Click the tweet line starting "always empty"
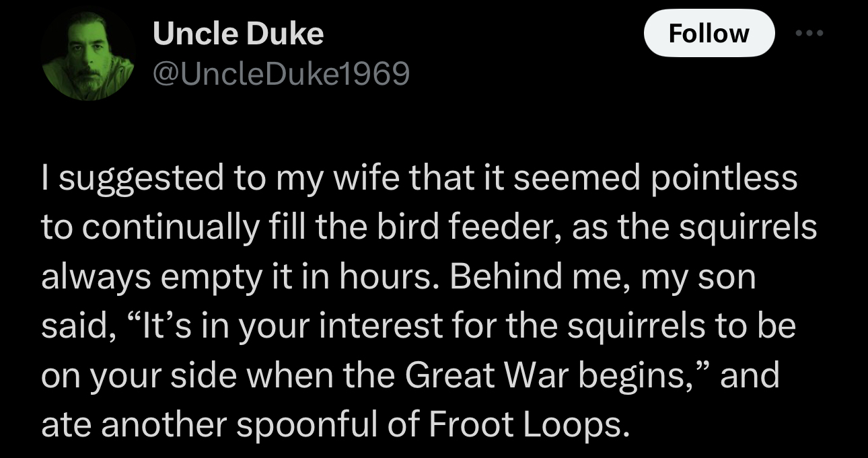This screenshot has height=458, width=868. [x=398, y=277]
